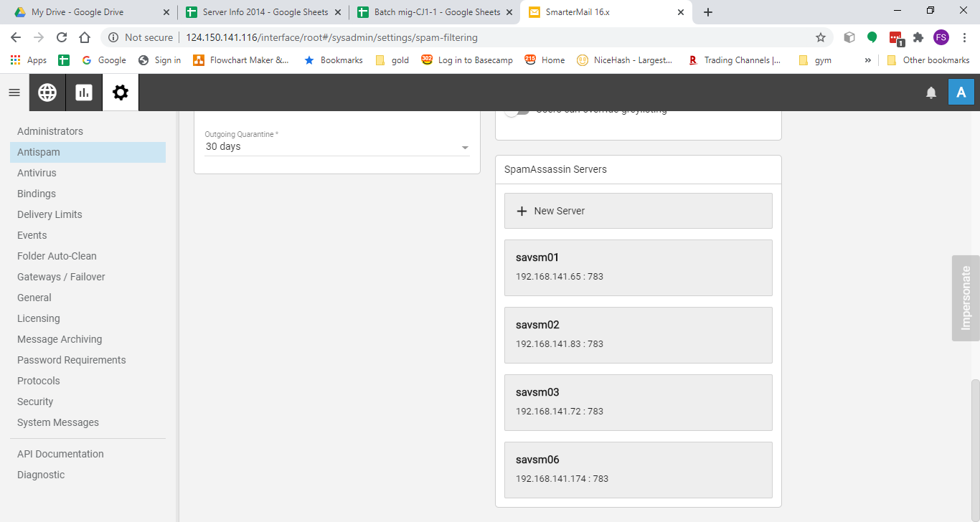The height and width of the screenshot is (522, 980).
Task: Open the notifications bell
Action: [x=931, y=92]
